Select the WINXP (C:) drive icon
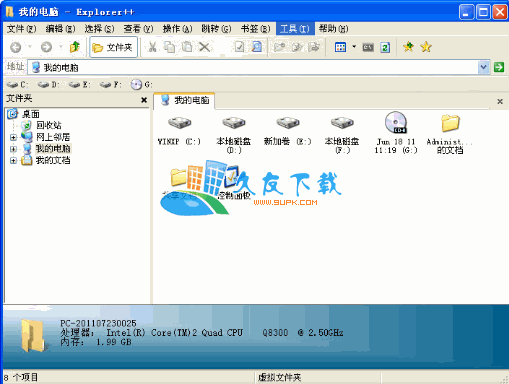The width and height of the screenshot is (509, 384). (x=179, y=123)
